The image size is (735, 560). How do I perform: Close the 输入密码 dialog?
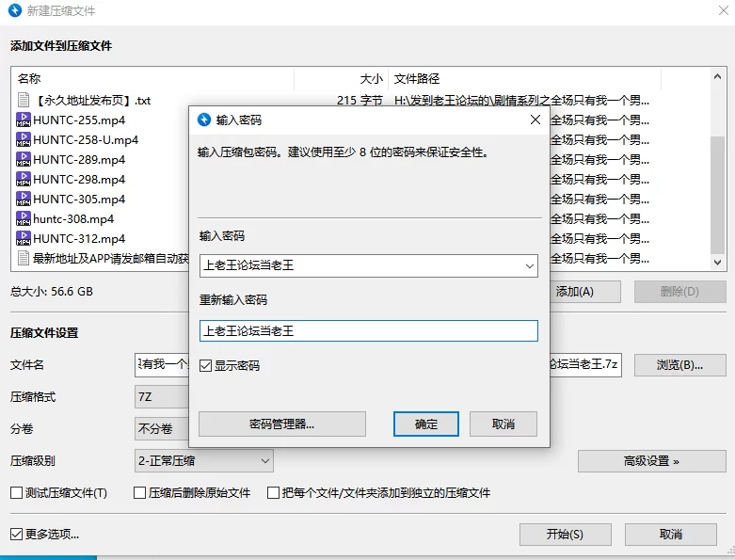click(535, 120)
